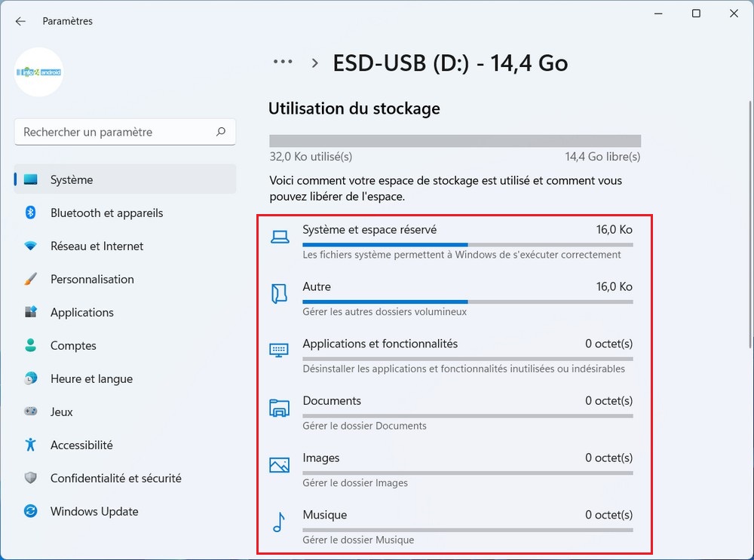The image size is (754, 560).
Task: Click the Comptes person icon
Action: [x=30, y=345]
